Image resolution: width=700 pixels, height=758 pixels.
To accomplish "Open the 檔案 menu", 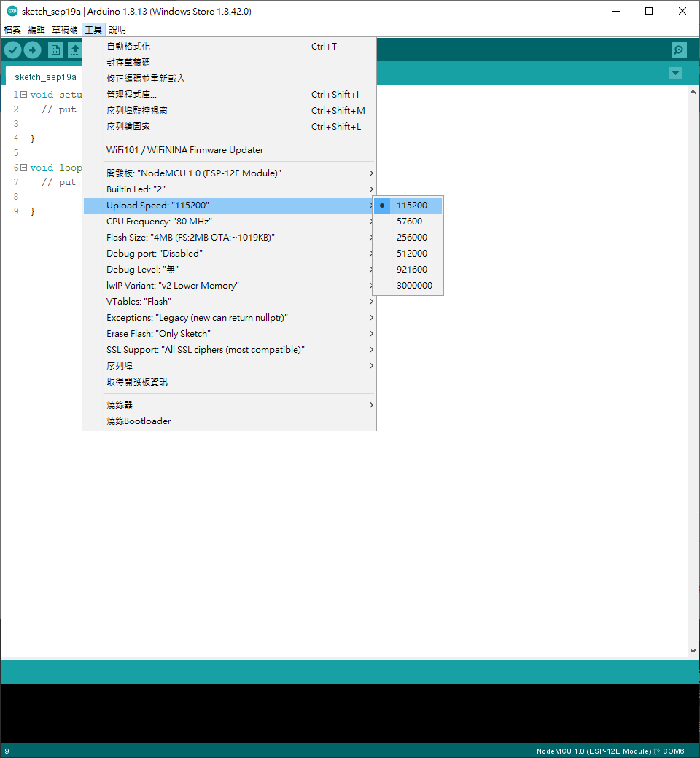I will tap(12, 29).
